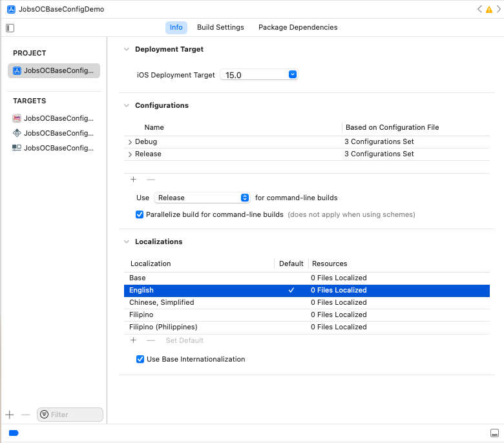Select the JobsOCBaseConfig project in PROJECT list
The height and width of the screenshot is (443, 504).
click(x=54, y=70)
